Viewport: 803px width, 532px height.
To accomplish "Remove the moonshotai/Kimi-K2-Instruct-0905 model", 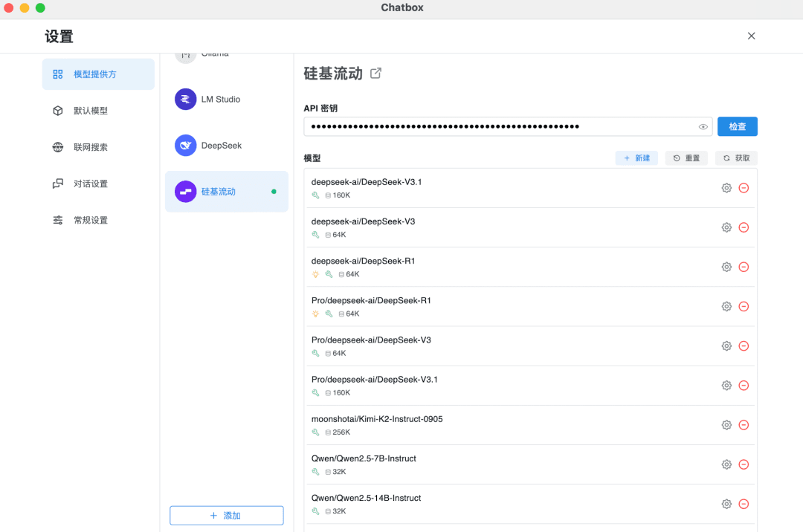I will (744, 424).
